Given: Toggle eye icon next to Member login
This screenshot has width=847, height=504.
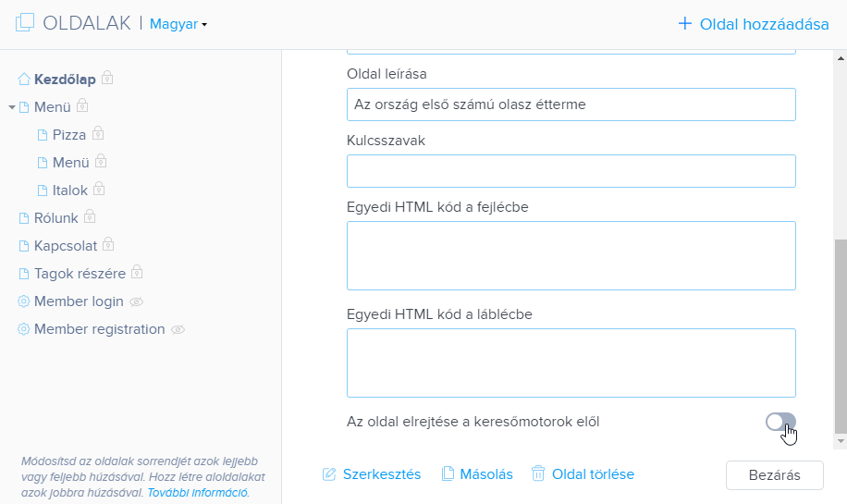Looking at the screenshot, I should click(136, 302).
